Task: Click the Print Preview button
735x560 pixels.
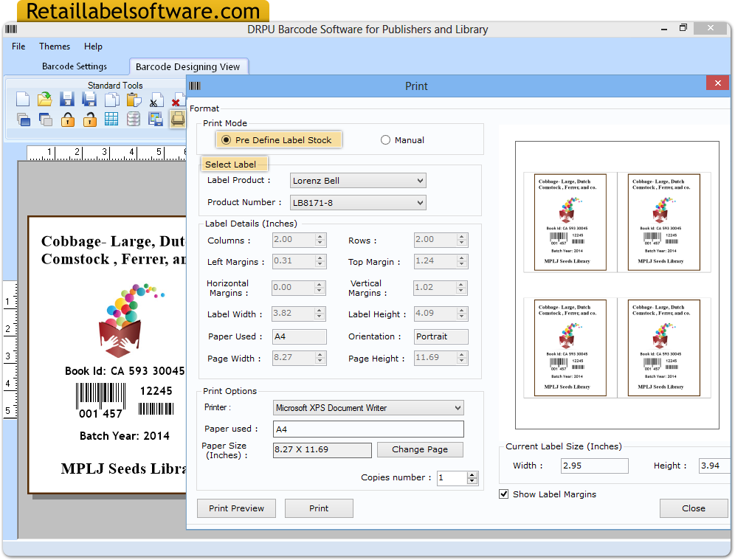Action: [236, 508]
